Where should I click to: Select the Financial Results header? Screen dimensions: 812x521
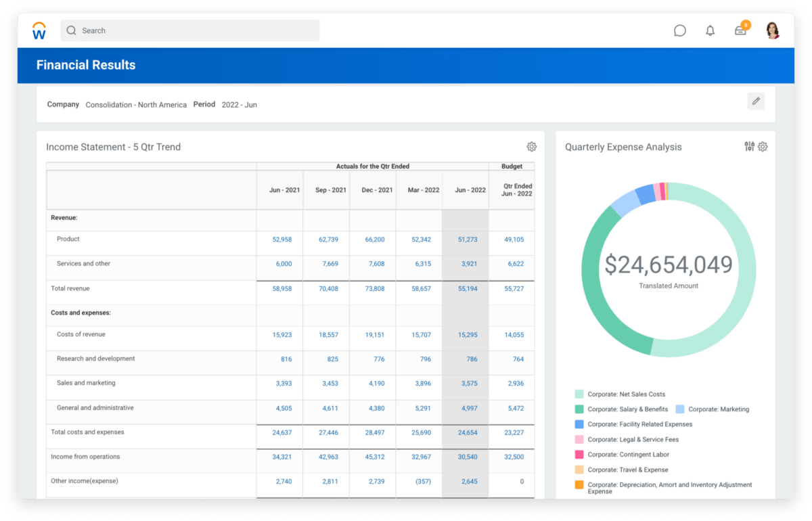(x=86, y=65)
